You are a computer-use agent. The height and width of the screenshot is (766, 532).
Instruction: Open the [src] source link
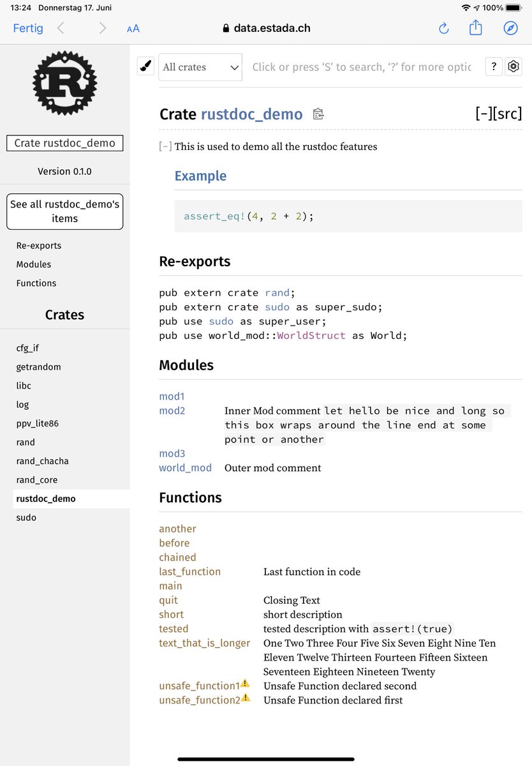pos(508,114)
